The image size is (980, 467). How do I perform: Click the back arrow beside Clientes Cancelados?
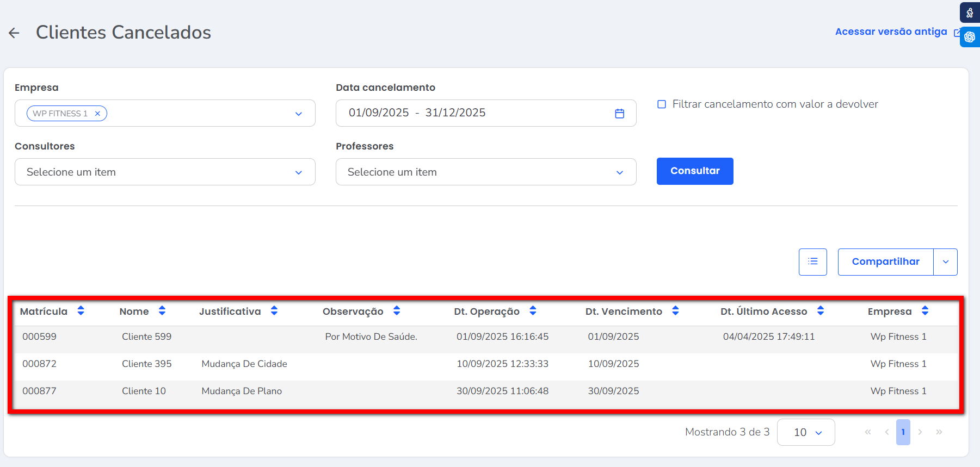[x=14, y=33]
